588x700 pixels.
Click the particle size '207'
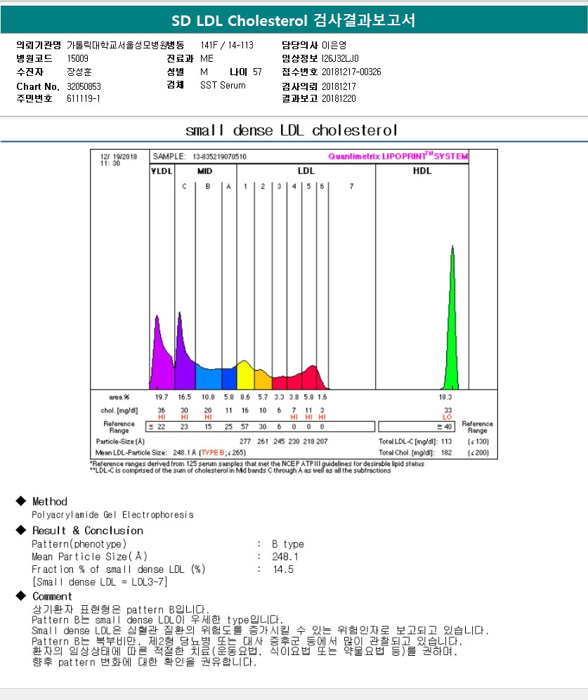coord(322,442)
